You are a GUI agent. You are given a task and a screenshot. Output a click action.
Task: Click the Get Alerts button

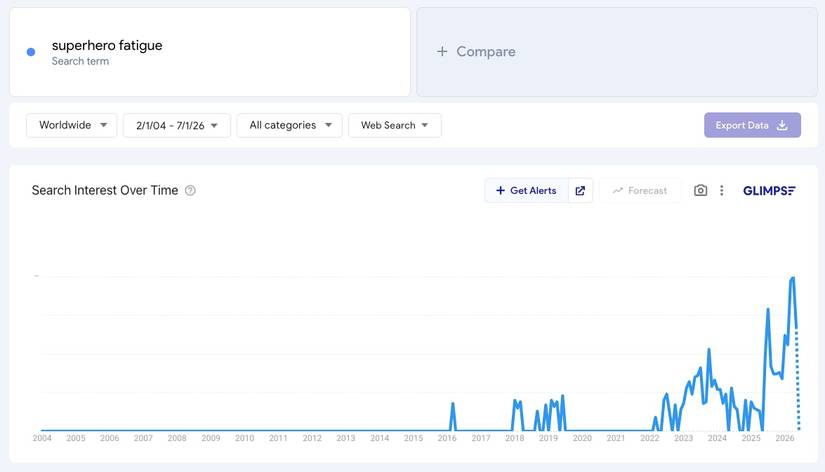coord(526,190)
